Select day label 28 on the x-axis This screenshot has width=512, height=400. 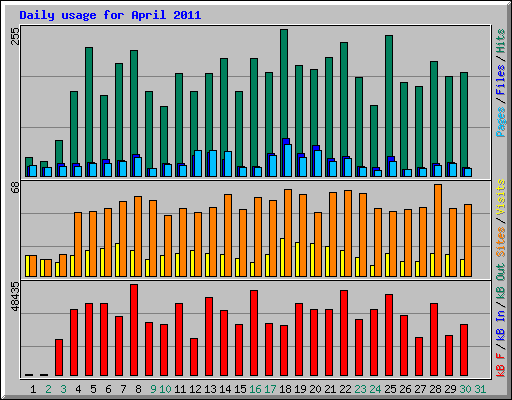pyautogui.click(x=435, y=389)
